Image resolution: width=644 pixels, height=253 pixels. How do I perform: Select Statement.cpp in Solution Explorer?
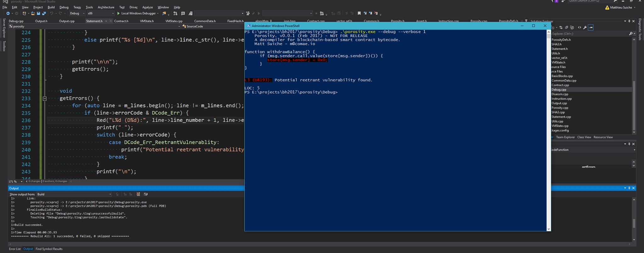(561, 117)
